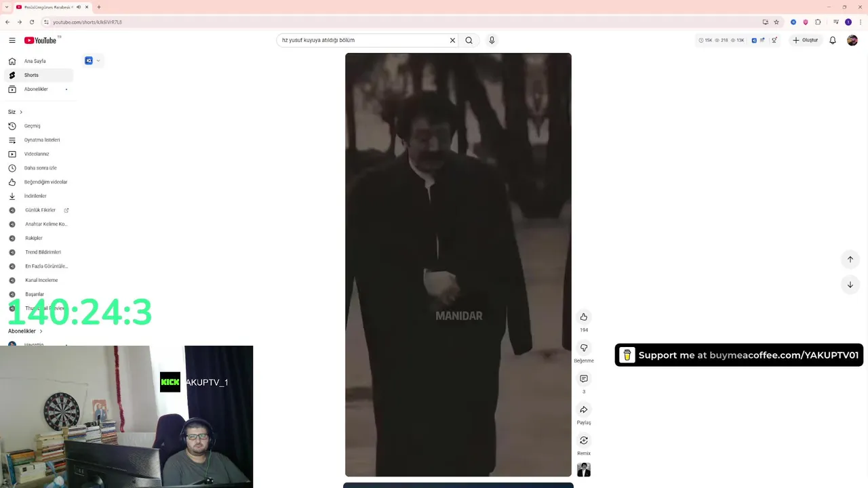Image resolution: width=868 pixels, height=488 pixels.
Task: Open the vidIQ browser extension
Action: (793, 22)
